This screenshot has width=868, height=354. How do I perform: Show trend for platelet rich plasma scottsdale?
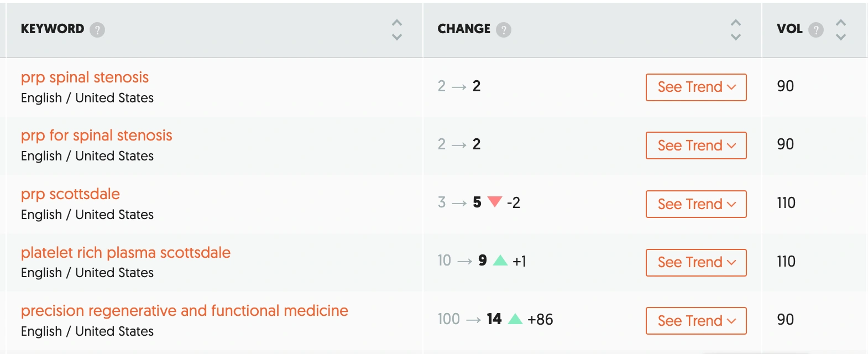point(696,262)
